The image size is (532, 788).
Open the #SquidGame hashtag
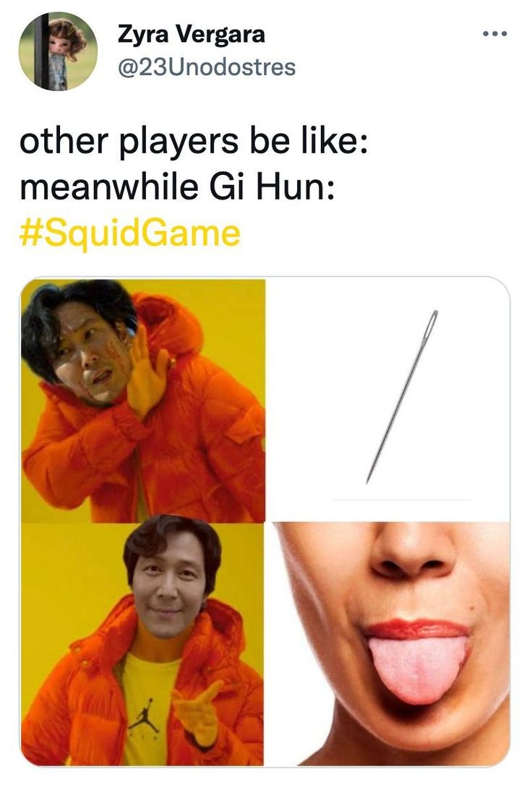pyautogui.click(x=129, y=234)
